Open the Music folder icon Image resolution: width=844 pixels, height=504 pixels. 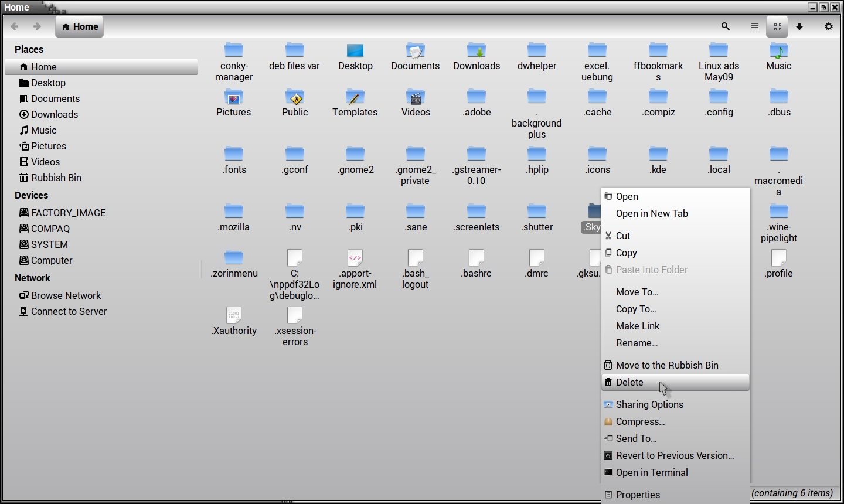point(778,51)
